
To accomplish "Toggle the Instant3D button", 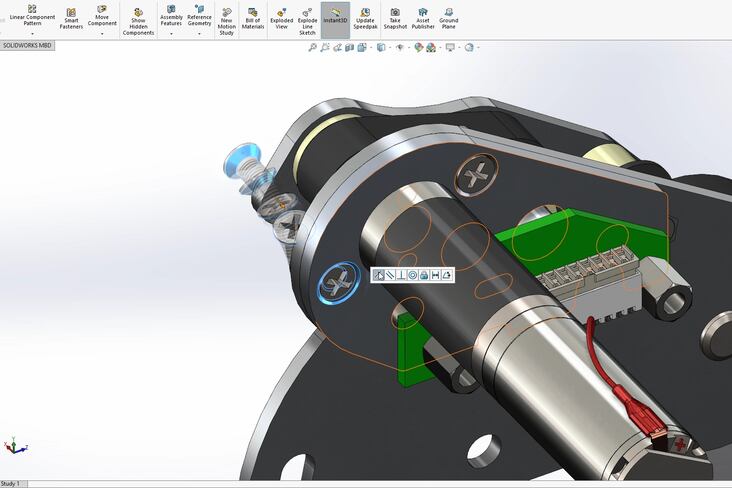I will (335, 20).
